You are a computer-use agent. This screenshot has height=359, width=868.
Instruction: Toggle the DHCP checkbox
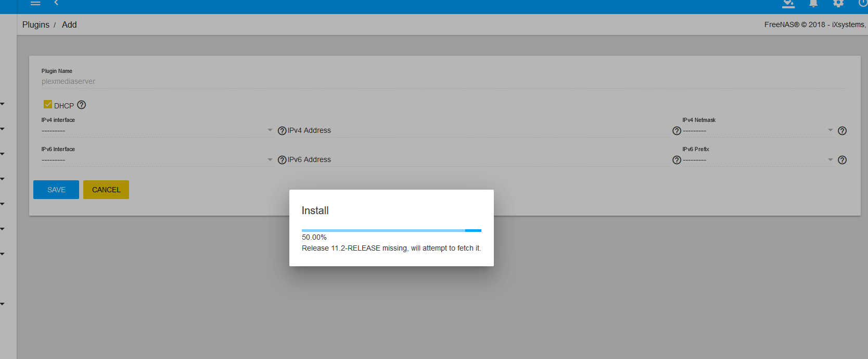tap(48, 104)
